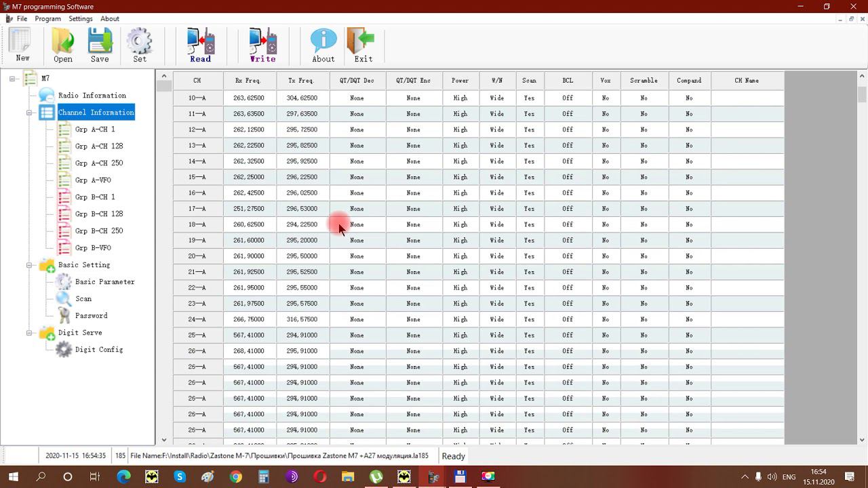Select QT/DQT Enc cell of channel 22—A

[414, 288]
